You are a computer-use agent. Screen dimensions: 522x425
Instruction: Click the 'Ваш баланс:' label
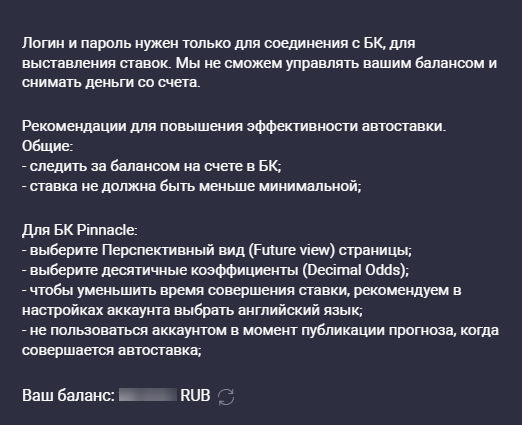(x=68, y=396)
